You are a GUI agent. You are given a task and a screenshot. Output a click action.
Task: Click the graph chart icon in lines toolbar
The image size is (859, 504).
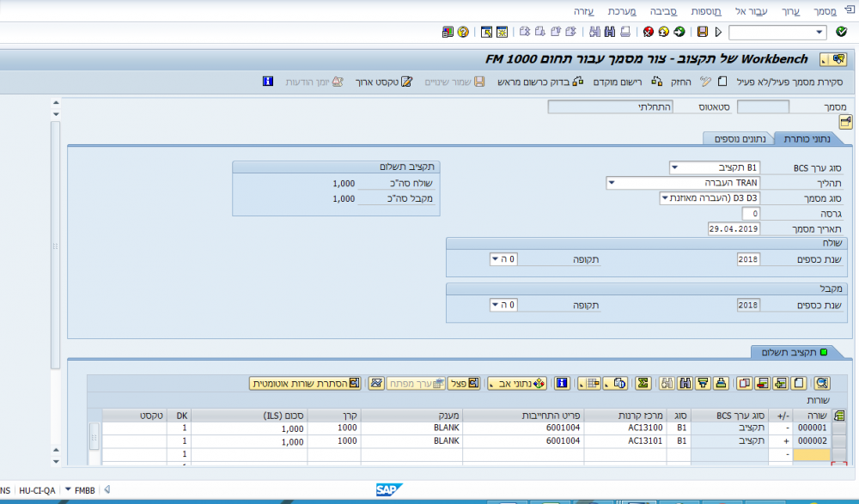[376, 383]
